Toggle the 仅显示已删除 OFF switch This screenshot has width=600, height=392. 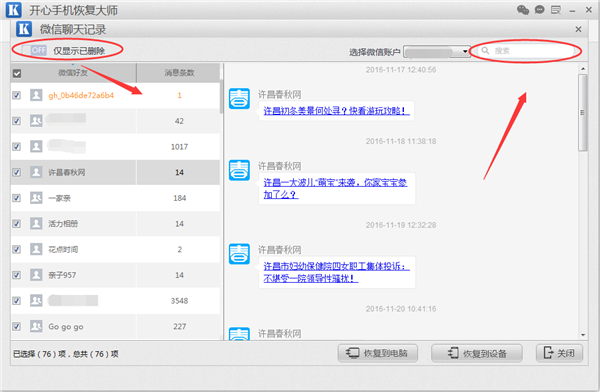34,50
